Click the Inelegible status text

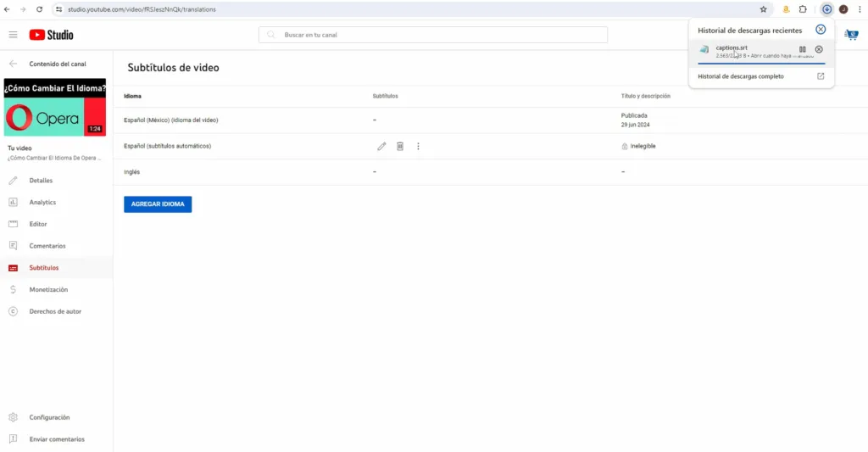[x=643, y=146]
